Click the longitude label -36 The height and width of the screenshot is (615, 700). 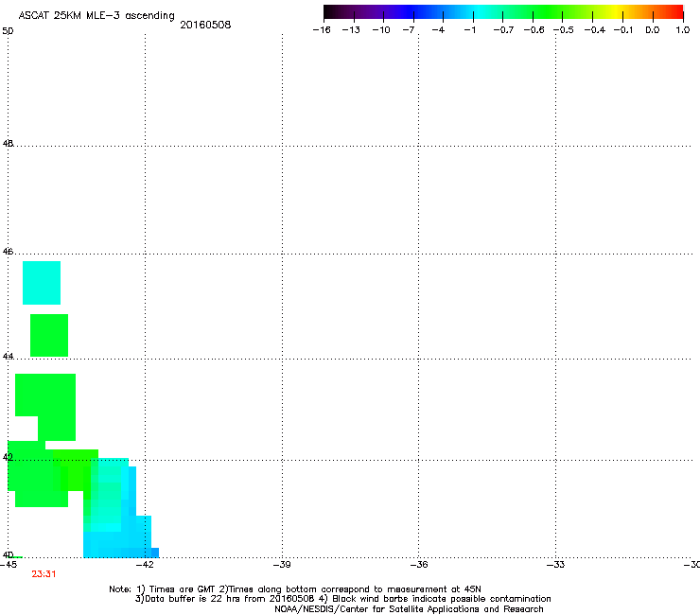click(x=419, y=565)
